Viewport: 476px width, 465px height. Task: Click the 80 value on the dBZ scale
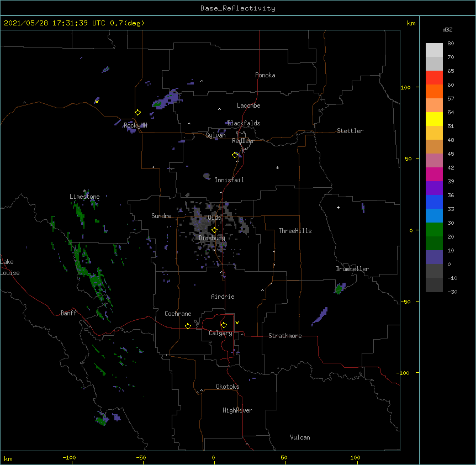click(451, 44)
